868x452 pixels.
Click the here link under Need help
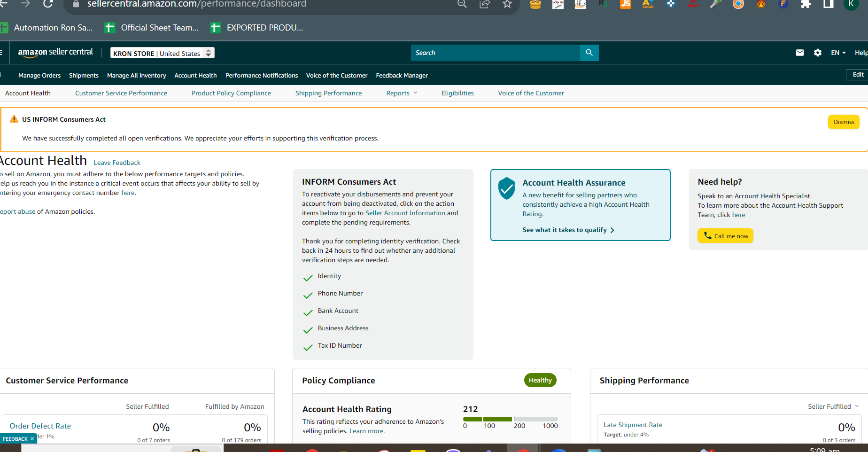738,215
